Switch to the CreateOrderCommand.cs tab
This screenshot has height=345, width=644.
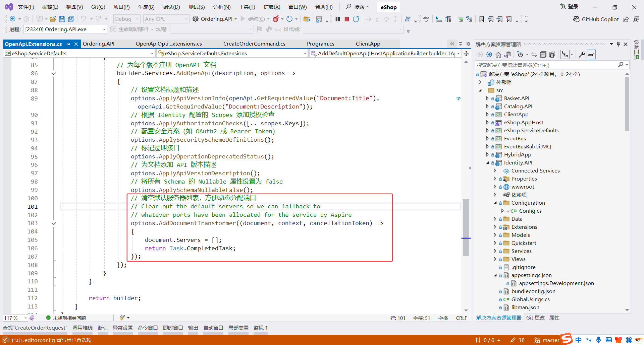click(254, 44)
